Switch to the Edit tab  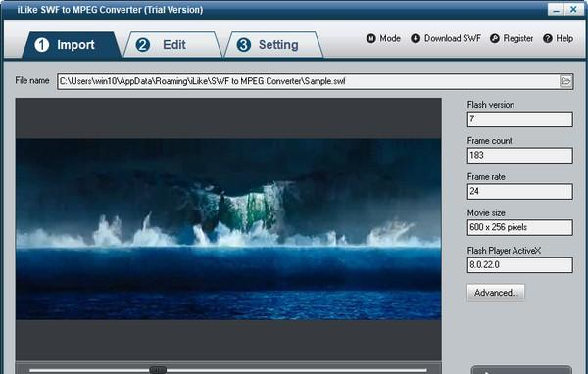[173, 45]
